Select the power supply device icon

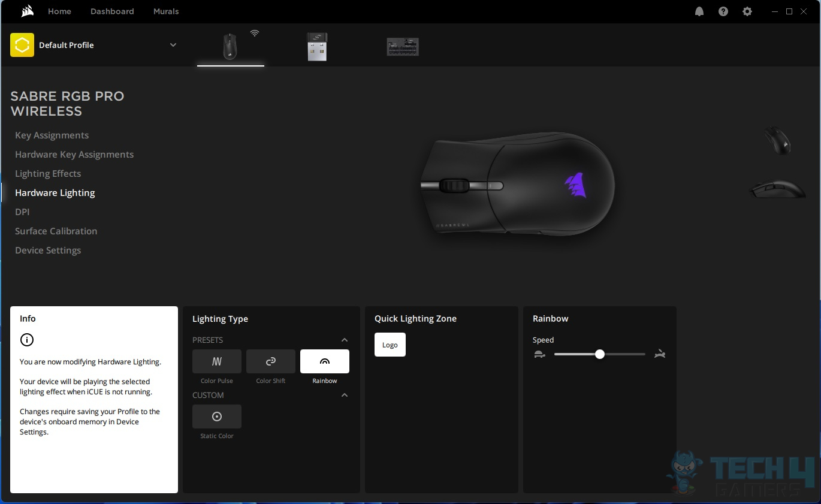coord(403,47)
